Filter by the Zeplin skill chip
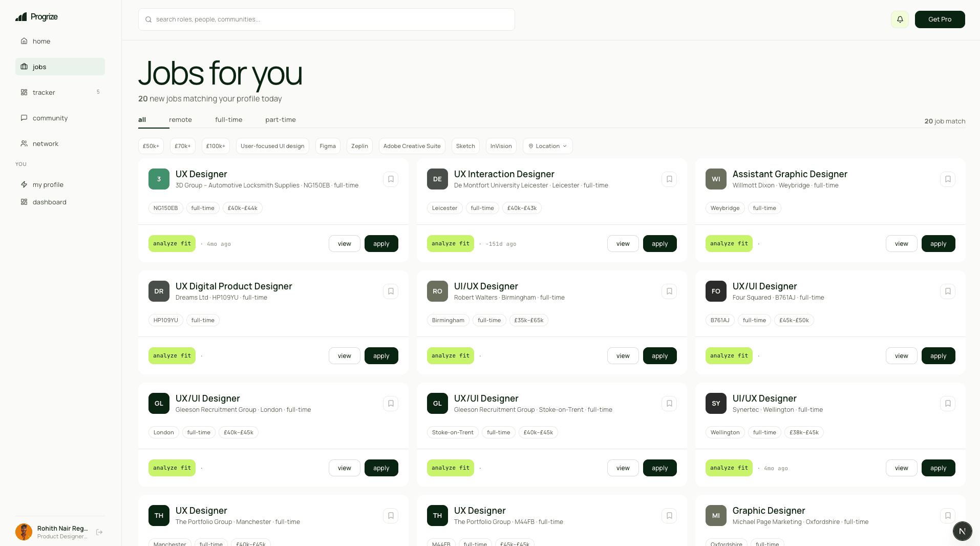Image resolution: width=980 pixels, height=546 pixels. (359, 146)
